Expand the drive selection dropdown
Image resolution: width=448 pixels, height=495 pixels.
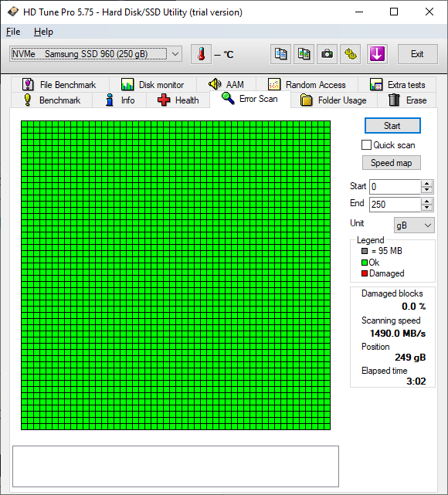(175, 54)
